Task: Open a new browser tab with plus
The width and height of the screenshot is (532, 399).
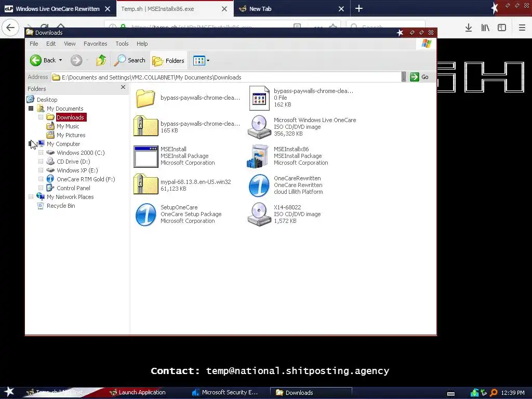Action: point(359,8)
